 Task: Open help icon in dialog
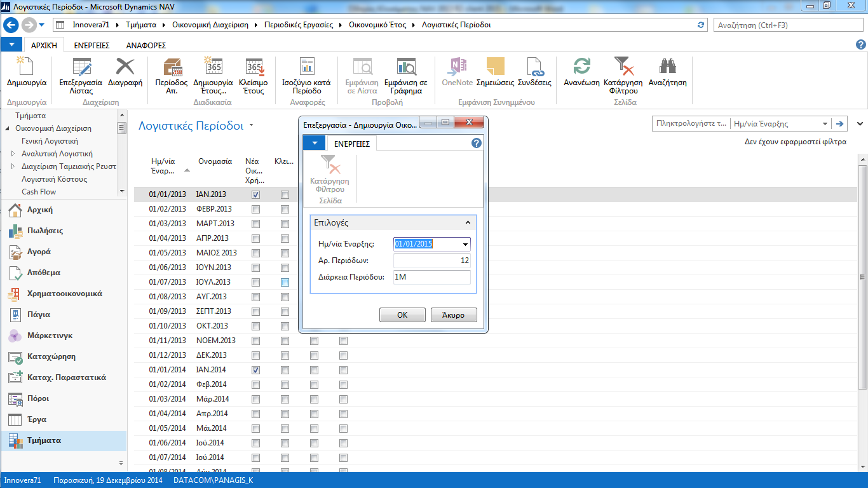click(477, 144)
